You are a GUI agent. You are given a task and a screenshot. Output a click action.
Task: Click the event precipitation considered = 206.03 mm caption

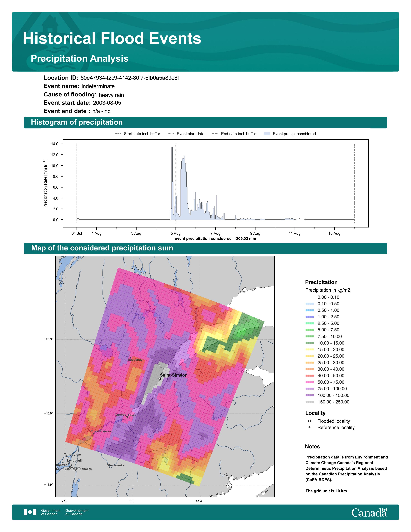(215, 239)
